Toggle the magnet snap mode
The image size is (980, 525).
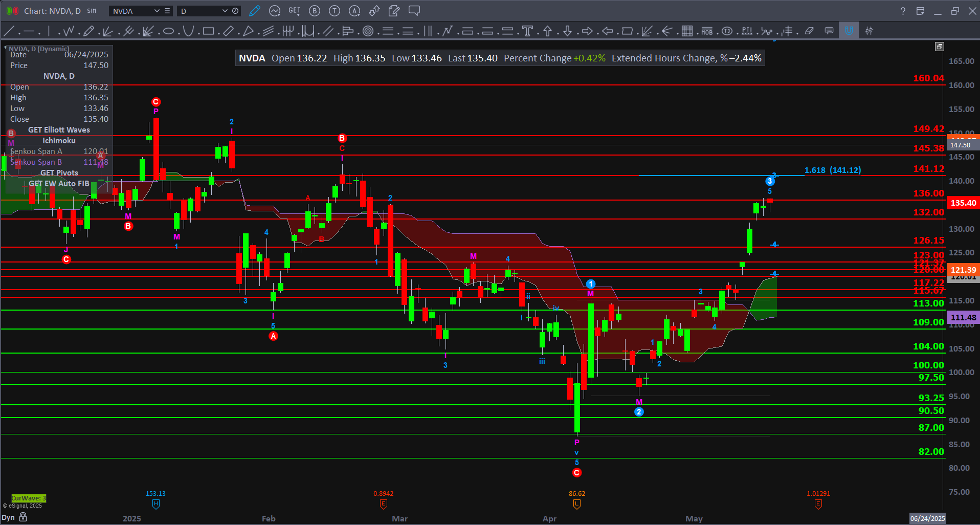coord(849,31)
